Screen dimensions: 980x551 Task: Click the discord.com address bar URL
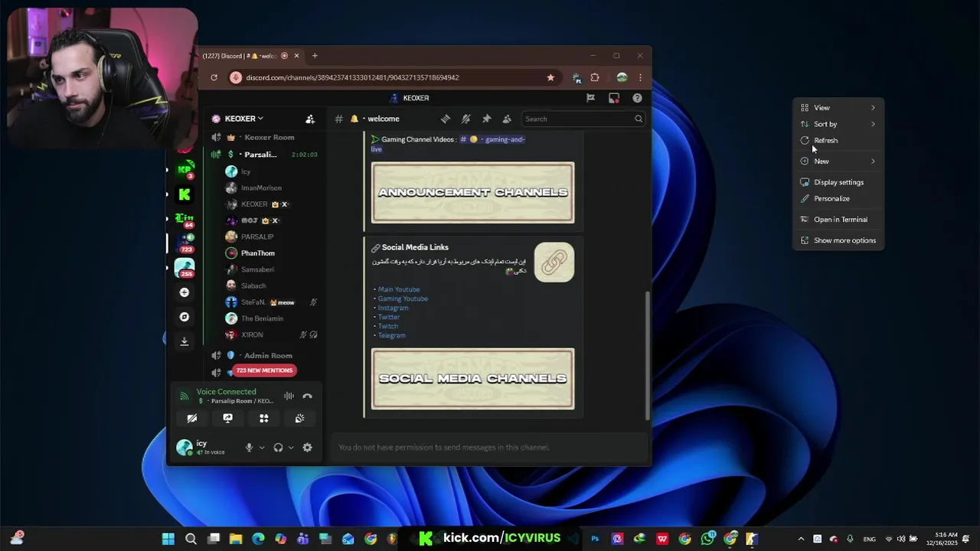click(353, 77)
